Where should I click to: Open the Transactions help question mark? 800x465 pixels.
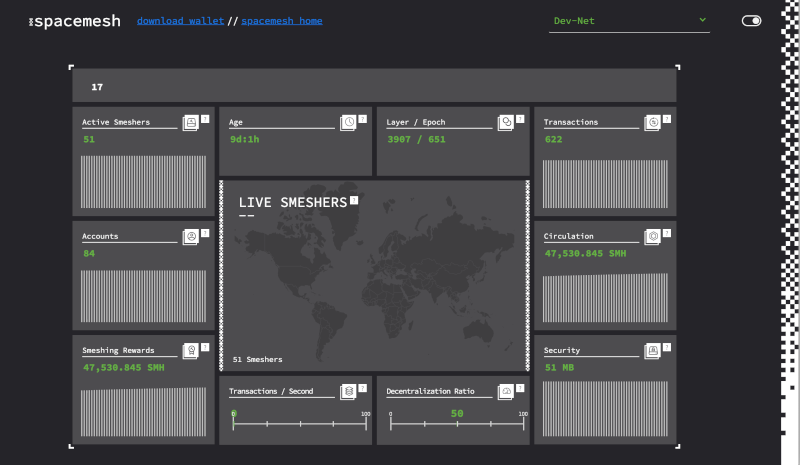667,119
